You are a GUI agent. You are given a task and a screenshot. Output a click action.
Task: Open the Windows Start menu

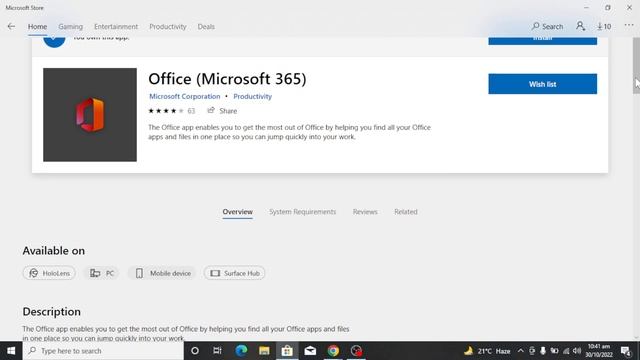pos(11,351)
